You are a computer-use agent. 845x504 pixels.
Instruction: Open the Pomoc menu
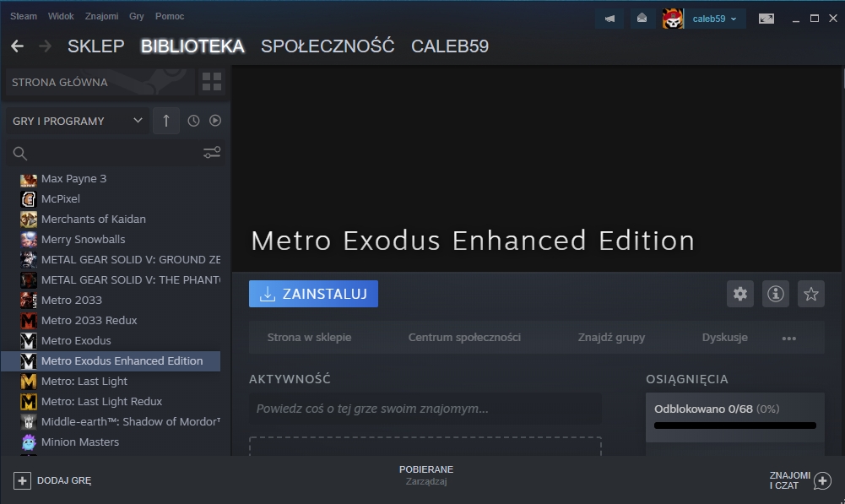click(170, 16)
